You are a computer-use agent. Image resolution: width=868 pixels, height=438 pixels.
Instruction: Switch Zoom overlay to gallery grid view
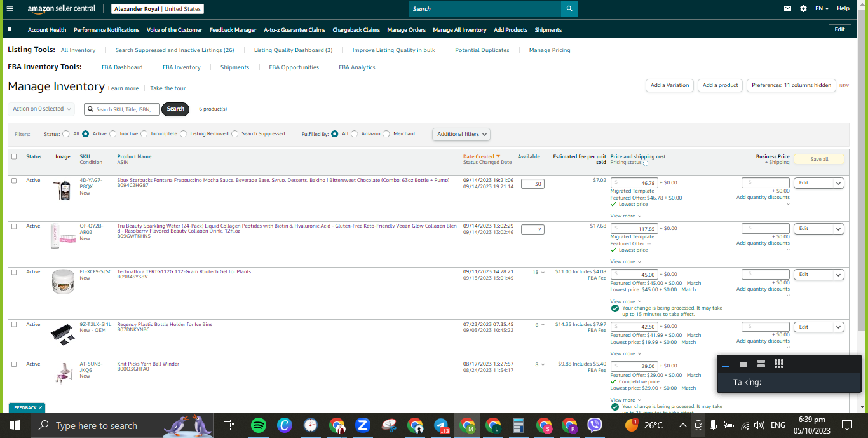[x=779, y=364]
